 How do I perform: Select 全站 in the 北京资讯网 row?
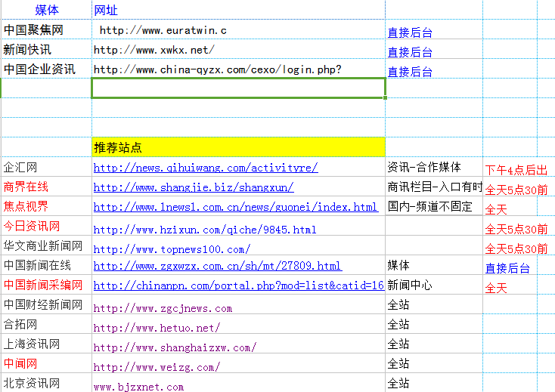[x=434, y=382]
